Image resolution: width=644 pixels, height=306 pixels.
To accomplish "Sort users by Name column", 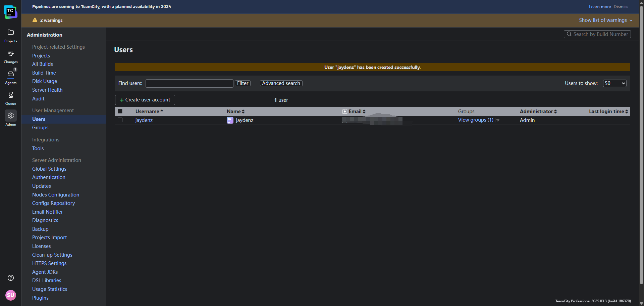I will click(x=235, y=112).
